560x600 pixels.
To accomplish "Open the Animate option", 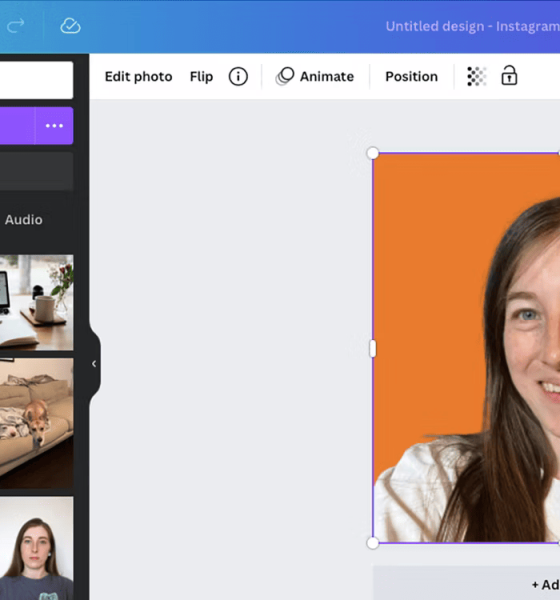I will pos(315,77).
